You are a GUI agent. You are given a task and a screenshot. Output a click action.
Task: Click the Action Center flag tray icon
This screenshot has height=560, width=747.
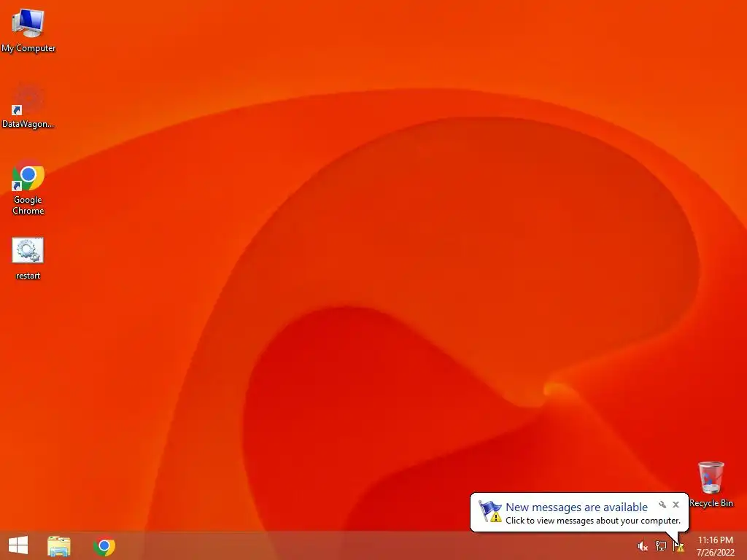pyautogui.click(x=678, y=547)
